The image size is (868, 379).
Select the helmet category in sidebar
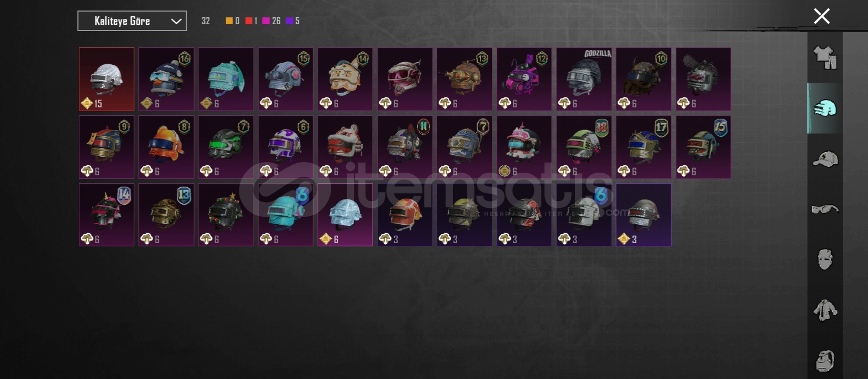coord(825,108)
